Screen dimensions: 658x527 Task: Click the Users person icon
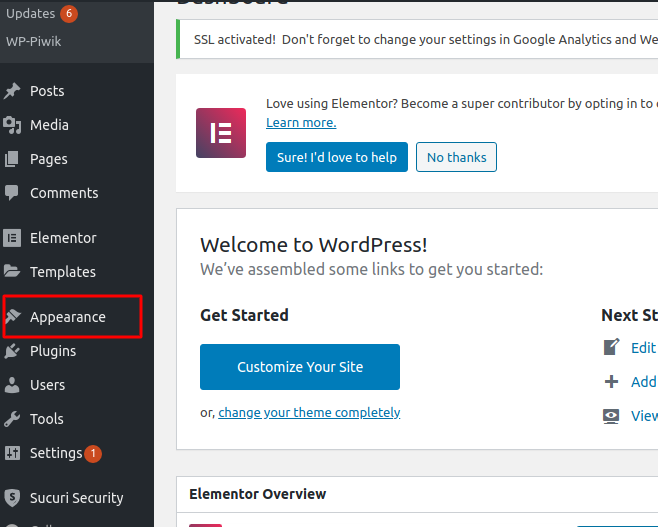click(12, 385)
